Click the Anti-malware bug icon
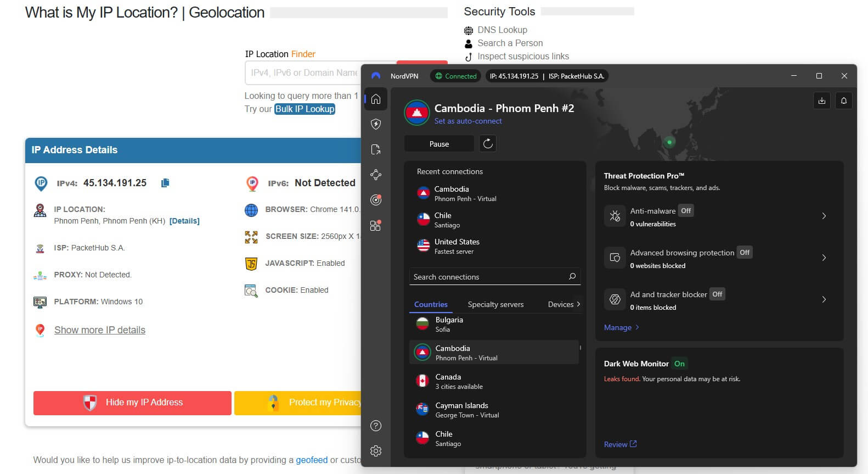 click(x=615, y=216)
